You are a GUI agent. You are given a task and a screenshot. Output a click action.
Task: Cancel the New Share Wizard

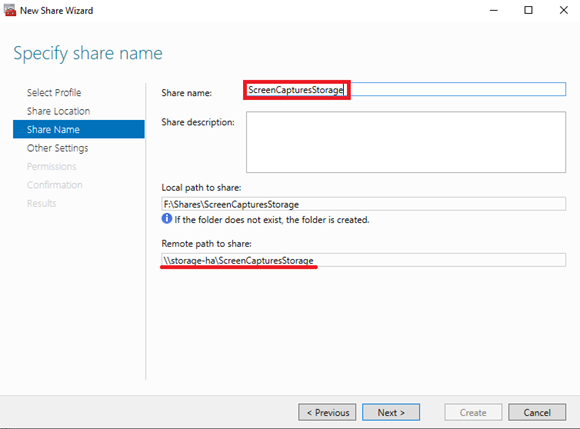(x=537, y=412)
